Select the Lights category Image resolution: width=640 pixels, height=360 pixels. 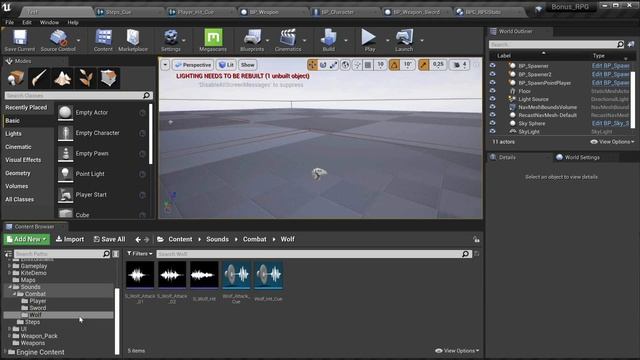(x=13, y=133)
